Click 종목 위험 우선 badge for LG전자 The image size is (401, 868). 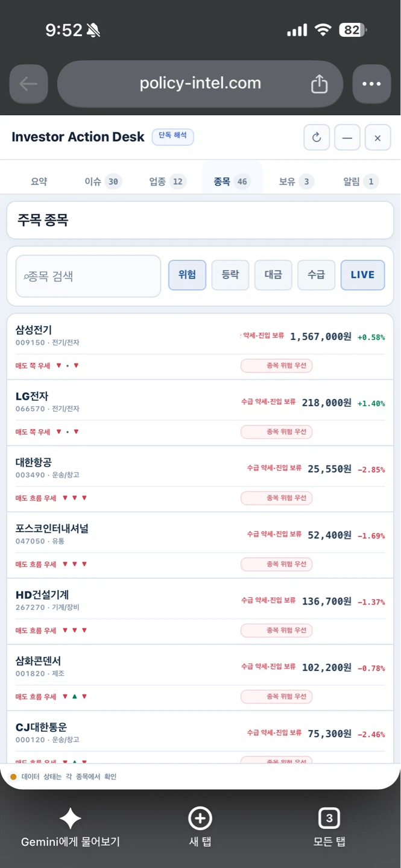277,432
